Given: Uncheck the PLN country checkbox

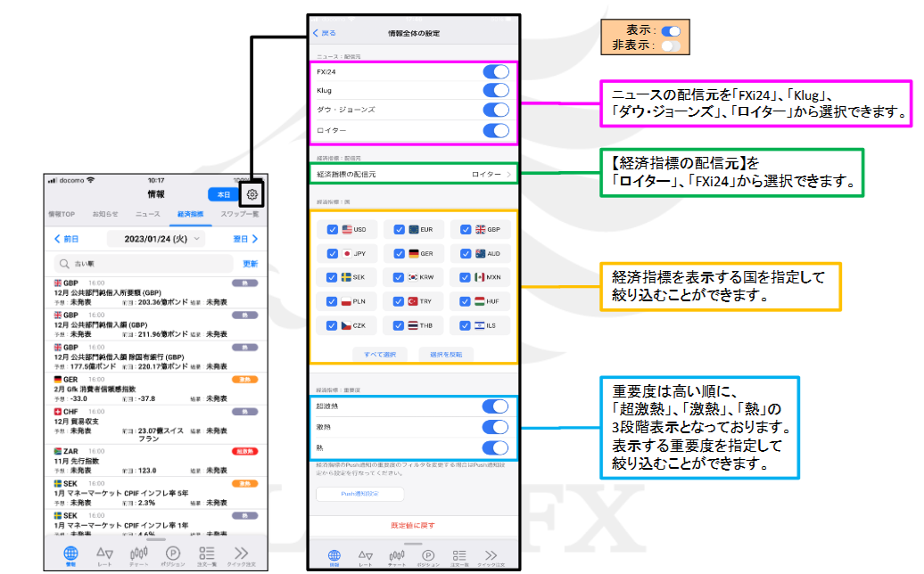Looking at the screenshot, I should [x=332, y=301].
